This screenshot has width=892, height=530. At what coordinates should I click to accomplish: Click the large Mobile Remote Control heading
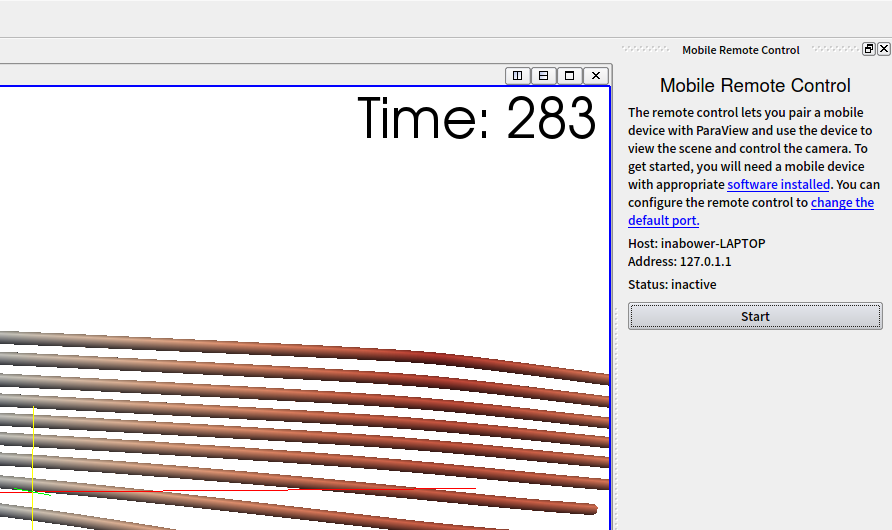tap(755, 85)
